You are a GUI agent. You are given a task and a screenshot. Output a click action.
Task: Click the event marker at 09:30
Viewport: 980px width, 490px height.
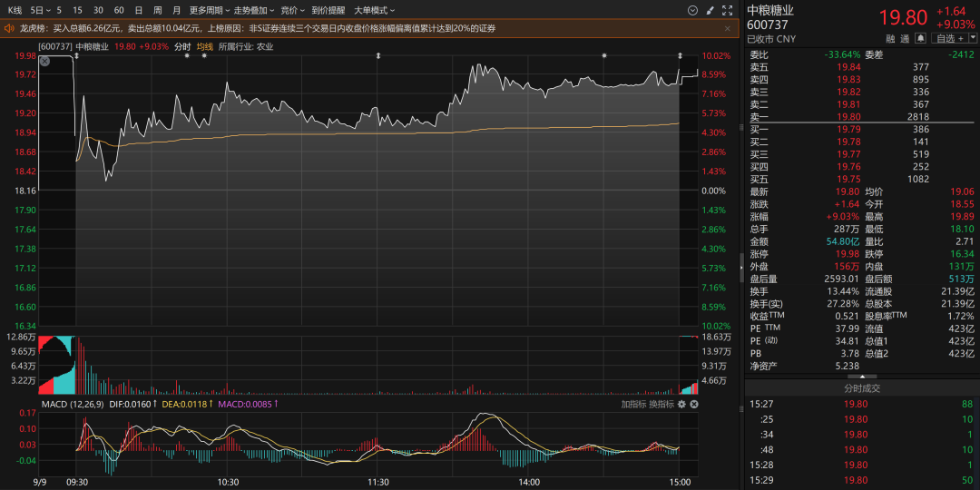click(76, 56)
